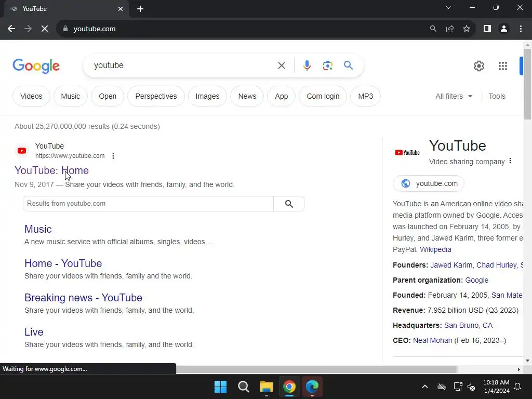
Task: Click the vertical page scrollbar thumb
Action: click(528, 84)
